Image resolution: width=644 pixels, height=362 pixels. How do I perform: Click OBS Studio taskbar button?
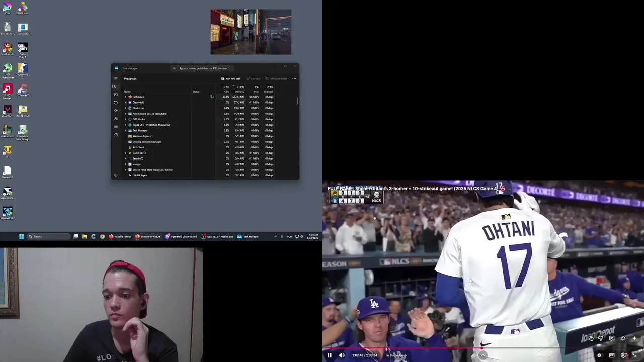(x=217, y=236)
